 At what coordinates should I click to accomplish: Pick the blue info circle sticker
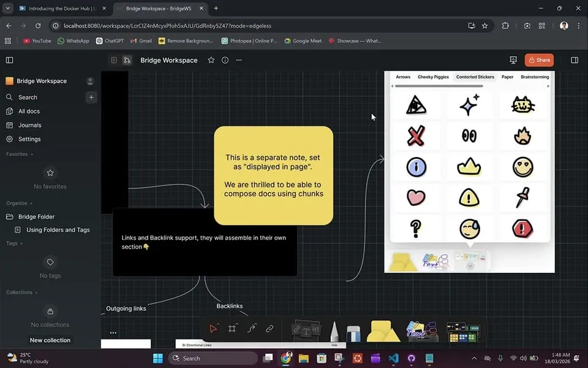click(x=417, y=167)
